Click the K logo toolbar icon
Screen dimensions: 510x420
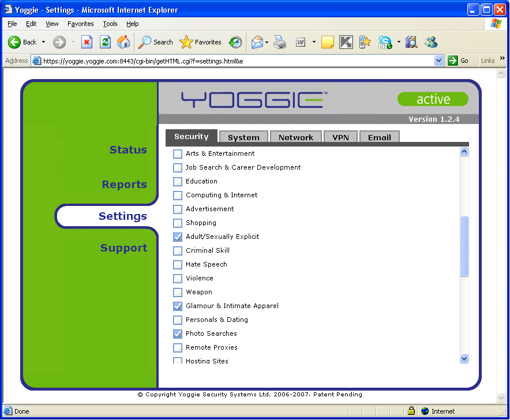tap(346, 42)
